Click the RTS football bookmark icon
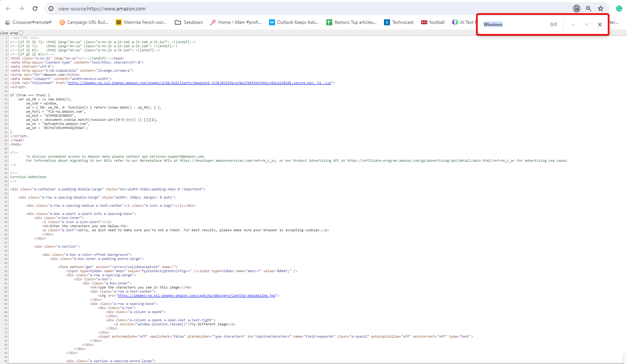This screenshot has width=627, height=364. (x=424, y=22)
